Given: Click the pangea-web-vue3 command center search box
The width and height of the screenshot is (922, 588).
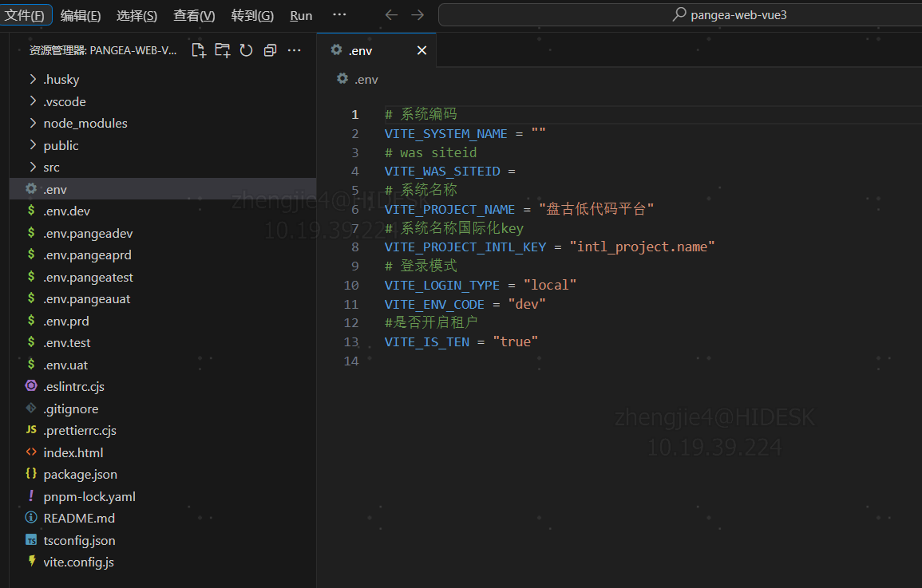Looking at the screenshot, I should [x=680, y=14].
